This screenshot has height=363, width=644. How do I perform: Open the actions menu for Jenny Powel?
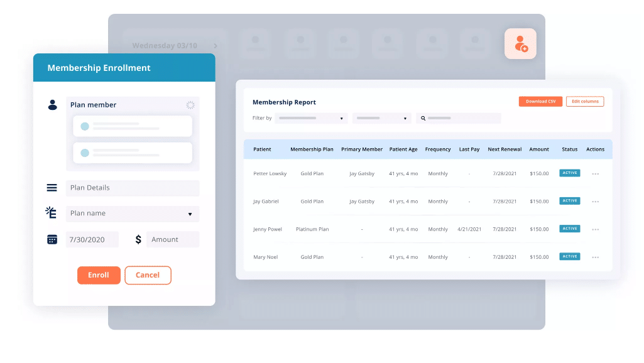tap(595, 229)
